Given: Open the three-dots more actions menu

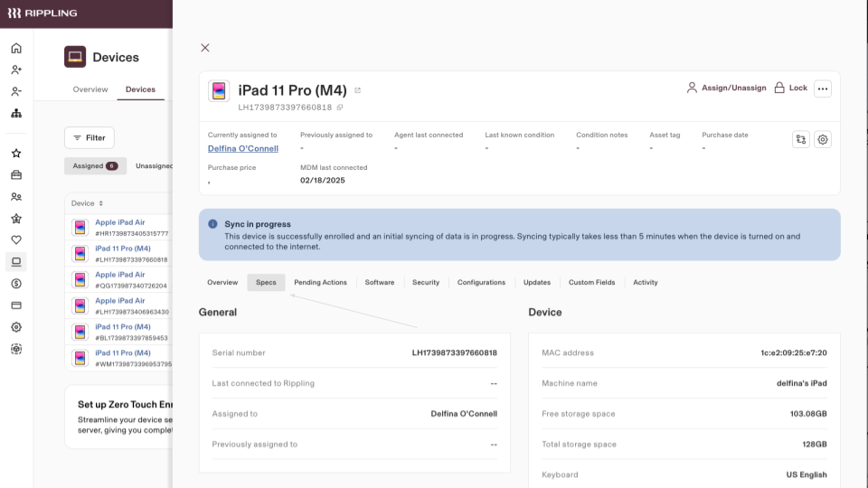Looking at the screenshot, I should (x=823, y=89).
